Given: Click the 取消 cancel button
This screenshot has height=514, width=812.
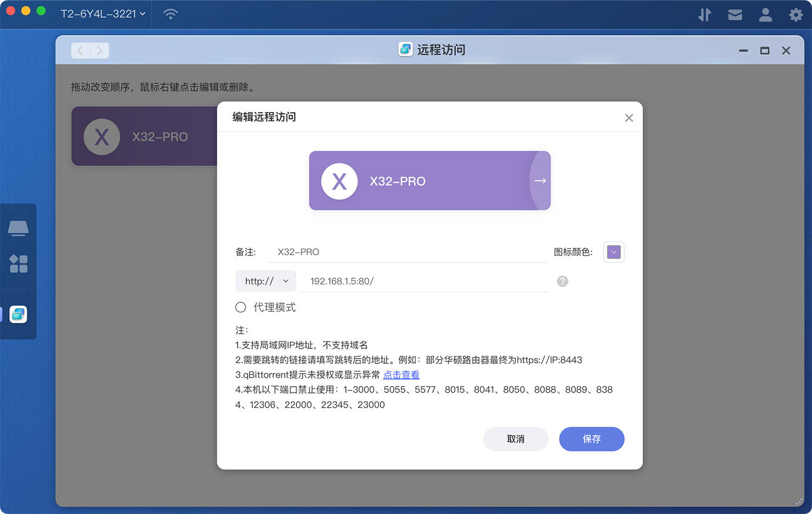Looking at the screenshot, I should click(516, 439).
